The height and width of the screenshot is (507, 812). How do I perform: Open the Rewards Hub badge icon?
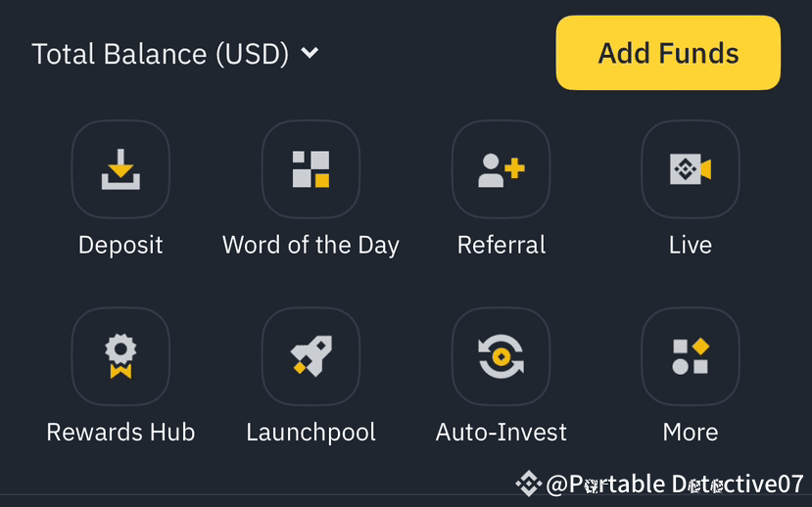pyautogui.click(x=120, y=356)
